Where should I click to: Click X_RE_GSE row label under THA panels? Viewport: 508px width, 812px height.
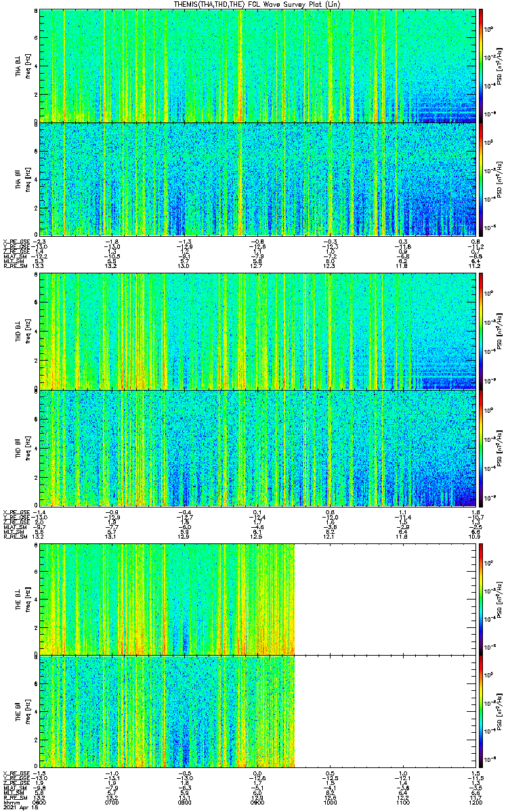pos(16,242)
